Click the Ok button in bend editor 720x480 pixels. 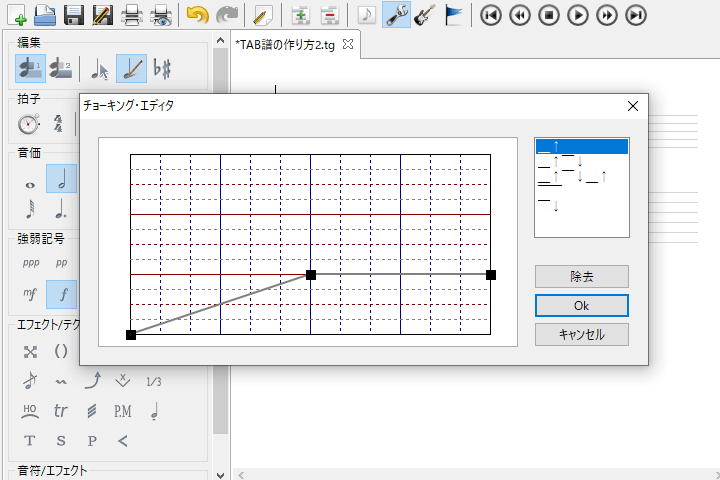point(581,305)
